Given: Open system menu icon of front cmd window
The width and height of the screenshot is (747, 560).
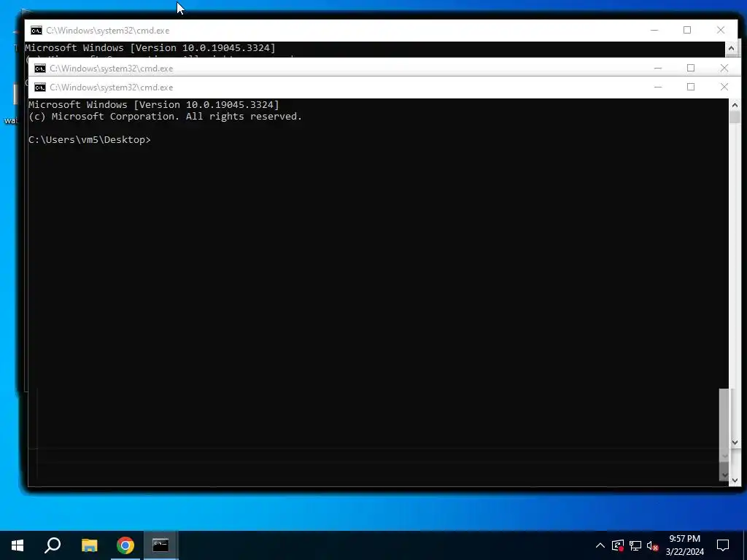Looking at the screenshot, I should coord(40,87).
